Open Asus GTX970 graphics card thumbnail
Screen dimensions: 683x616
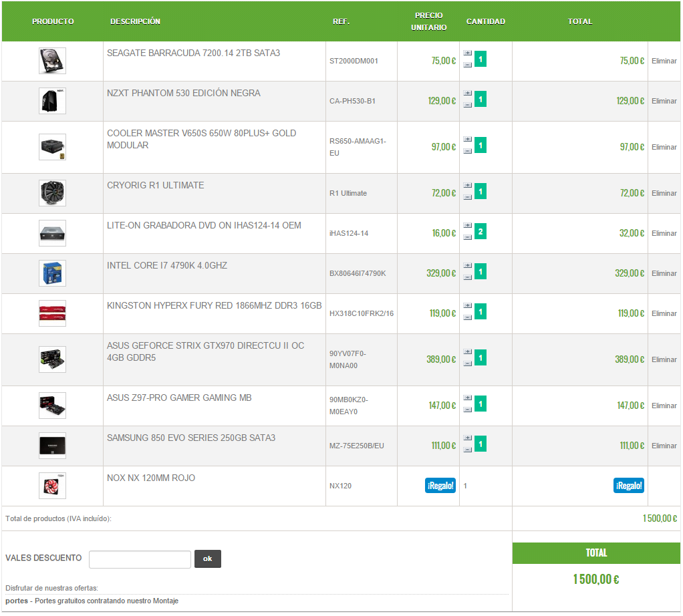pos(52,359)
